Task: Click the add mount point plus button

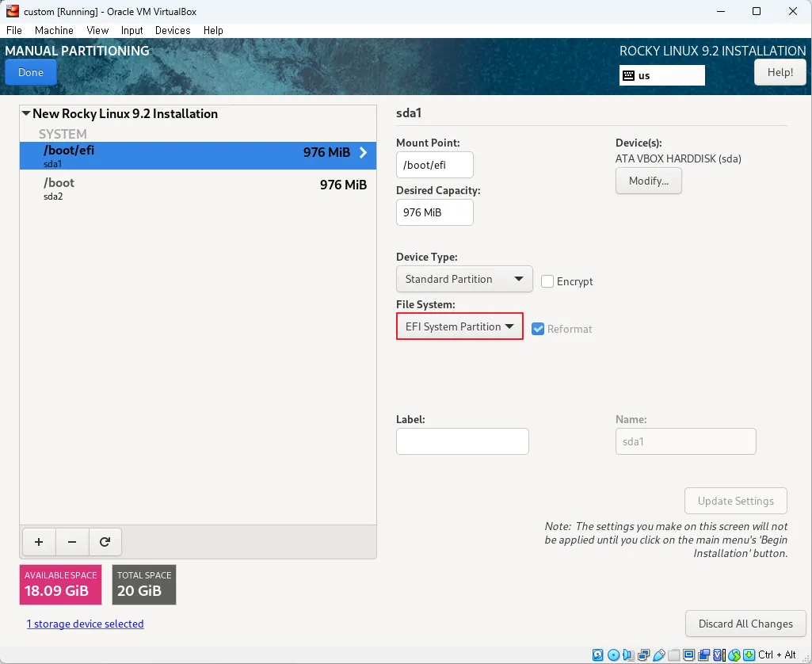Action: point(39,542)
